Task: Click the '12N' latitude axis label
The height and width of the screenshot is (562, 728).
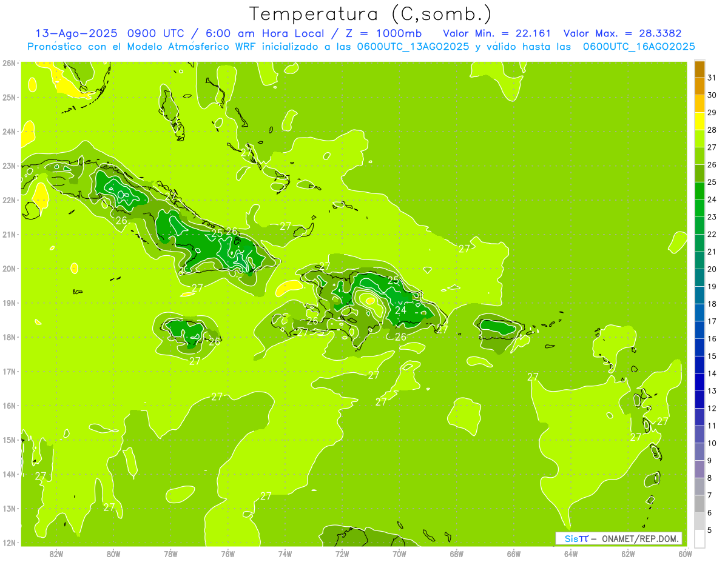Action: 8,543
